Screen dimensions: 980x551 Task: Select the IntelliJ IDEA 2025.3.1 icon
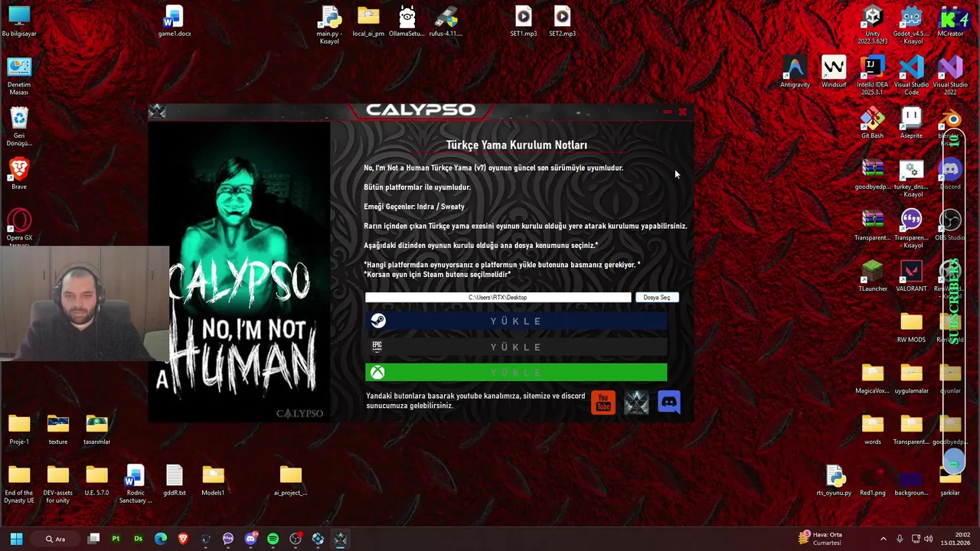click(873, 76)
